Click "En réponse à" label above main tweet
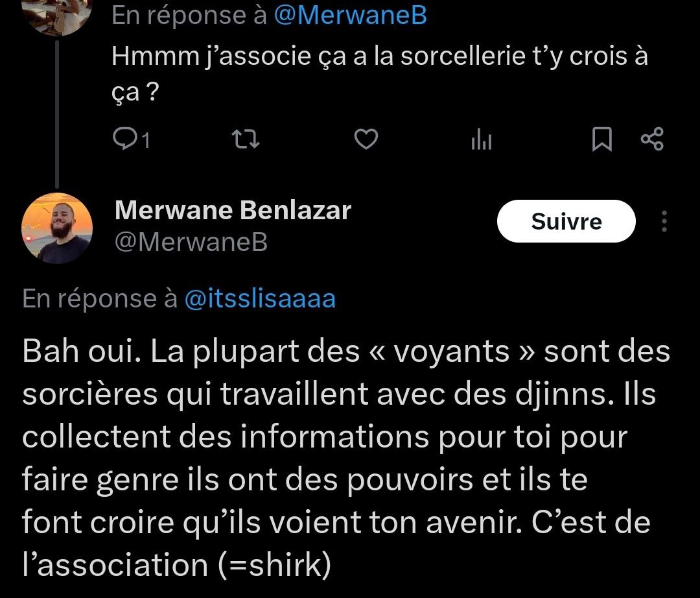Viewport: 700px width, 598px height. [x=99, y=298]
